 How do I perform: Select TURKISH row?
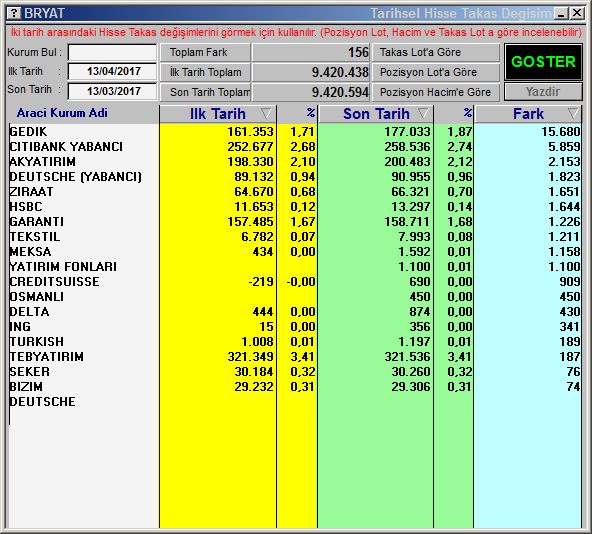click(37, 342)
